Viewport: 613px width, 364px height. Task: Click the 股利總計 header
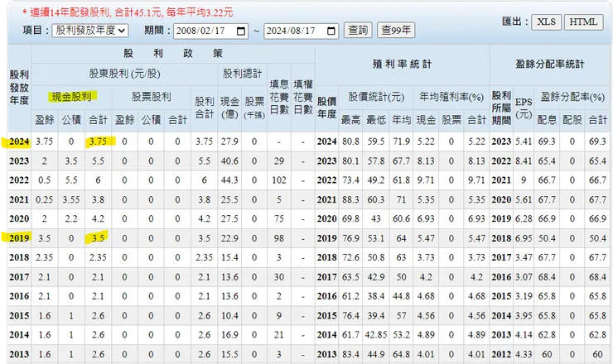[x=243, y=74]
